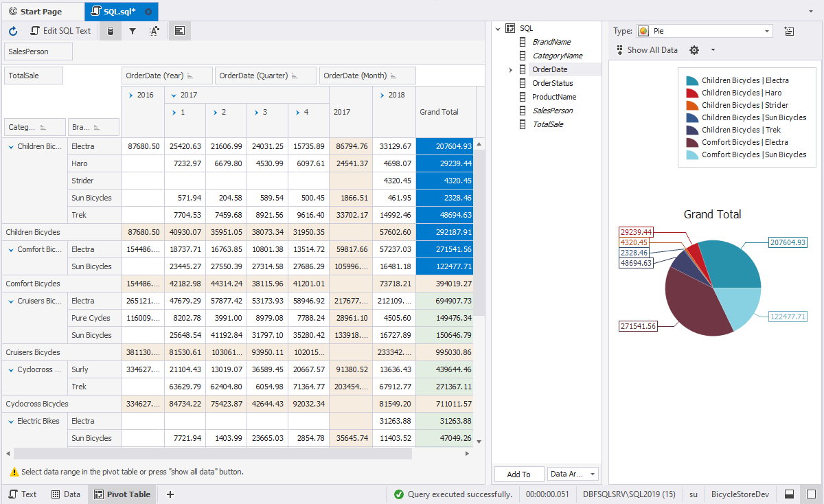Viewport: 824px width, 504px height.
Task: Toggle the single-panel layout square icon bottom-right
Action: pos(810,493)
